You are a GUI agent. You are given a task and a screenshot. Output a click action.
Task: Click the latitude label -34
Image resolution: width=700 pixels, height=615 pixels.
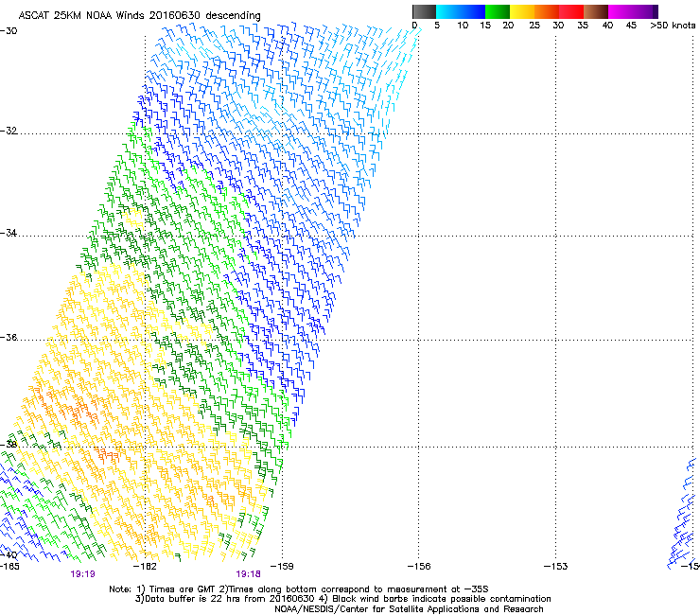9,233
